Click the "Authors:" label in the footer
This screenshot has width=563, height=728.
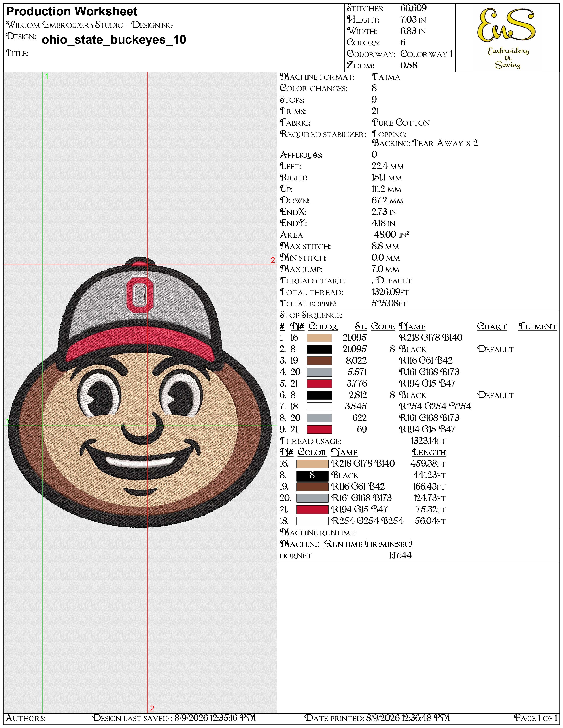click(x=26, y=718)
